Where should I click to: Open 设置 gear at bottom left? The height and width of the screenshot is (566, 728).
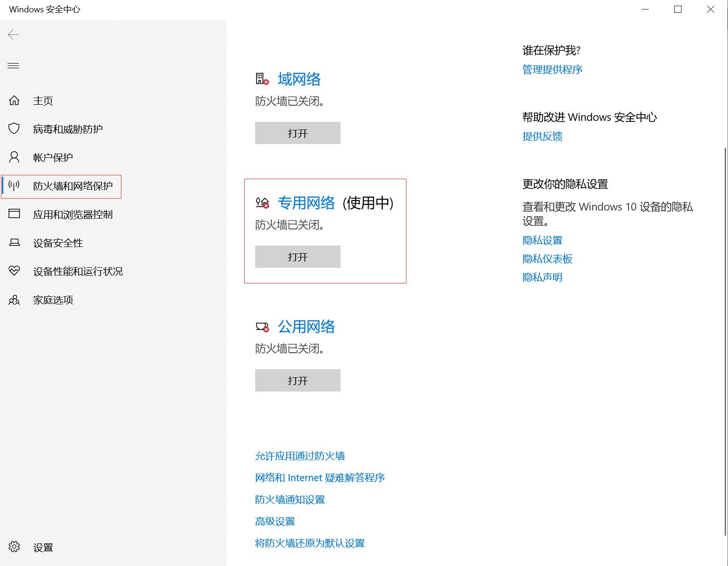(14, 547)
